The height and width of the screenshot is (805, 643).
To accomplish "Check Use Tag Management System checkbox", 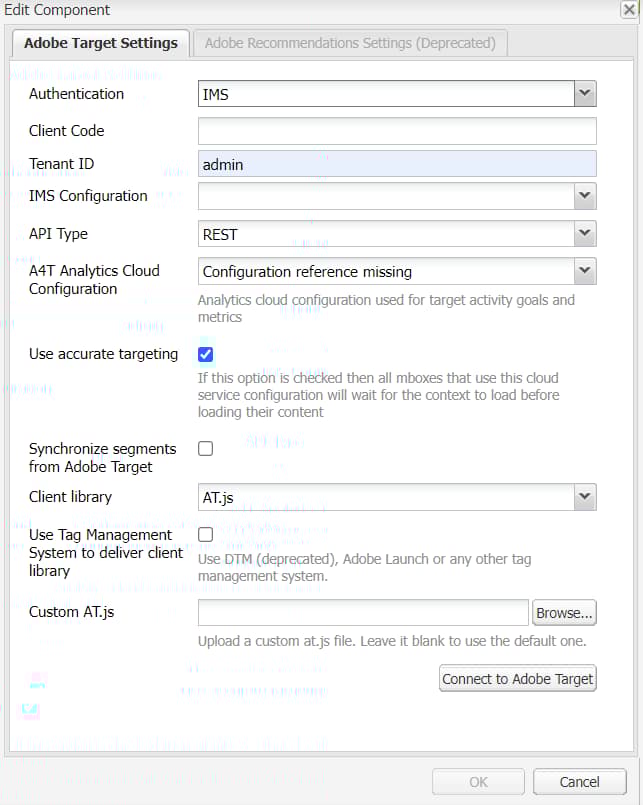I will [x=205, y=534].
